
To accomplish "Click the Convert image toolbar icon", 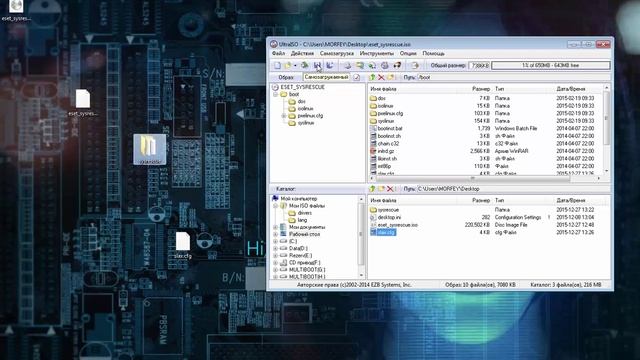I will click(372, 65).
